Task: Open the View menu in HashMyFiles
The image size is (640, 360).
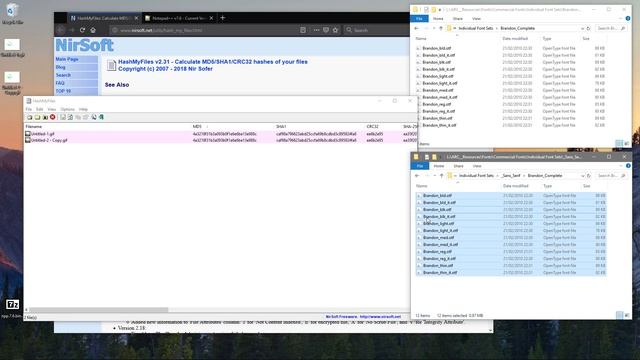Action: (51, 109)
